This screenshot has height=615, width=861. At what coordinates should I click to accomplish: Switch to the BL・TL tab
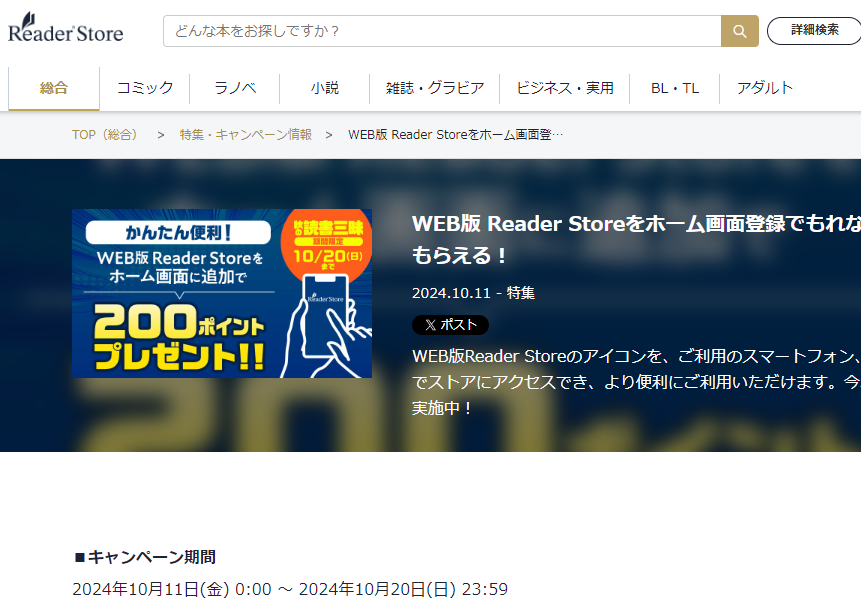pos(675,88)
